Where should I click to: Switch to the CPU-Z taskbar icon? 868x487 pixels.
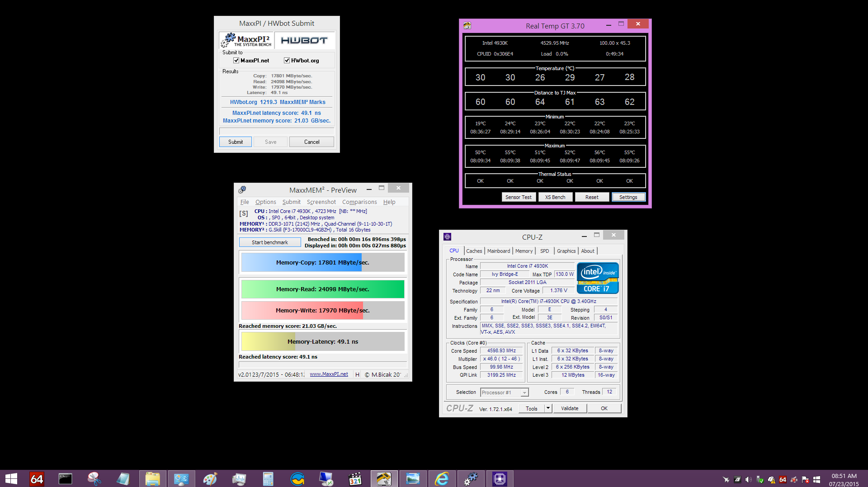click(x=500, y=478)
